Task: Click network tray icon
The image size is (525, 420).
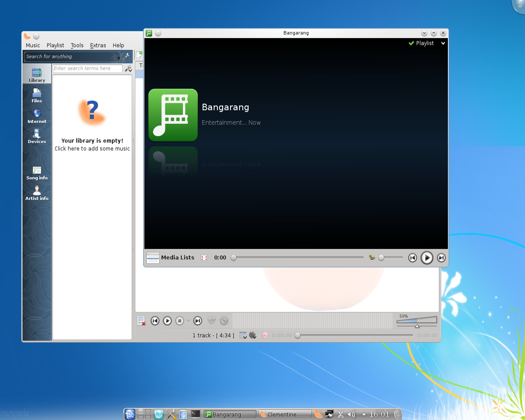Action: [x=329, y=414]
